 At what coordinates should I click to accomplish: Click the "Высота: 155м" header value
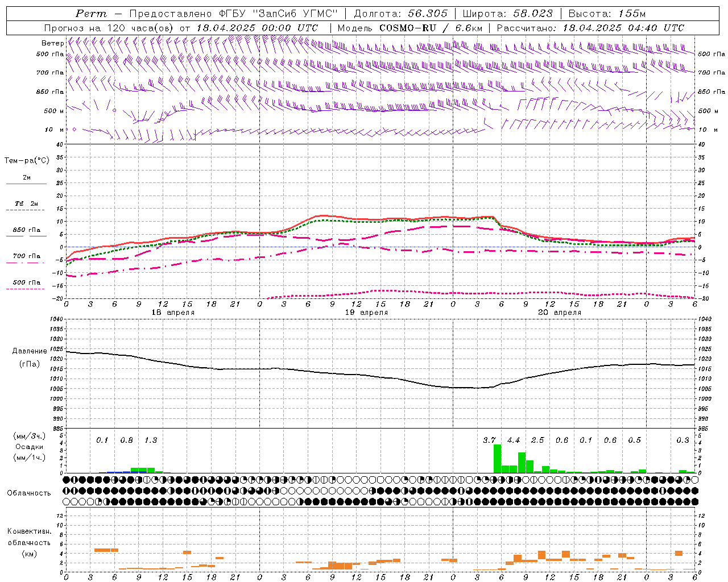click(x=607, y=14)
